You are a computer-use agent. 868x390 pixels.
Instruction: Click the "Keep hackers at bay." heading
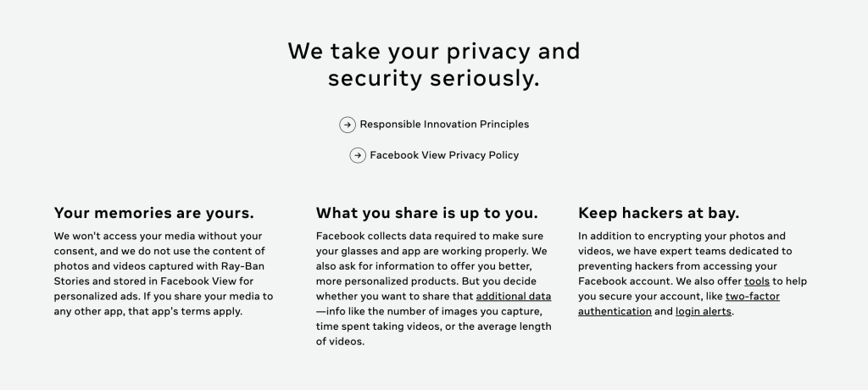659,214
